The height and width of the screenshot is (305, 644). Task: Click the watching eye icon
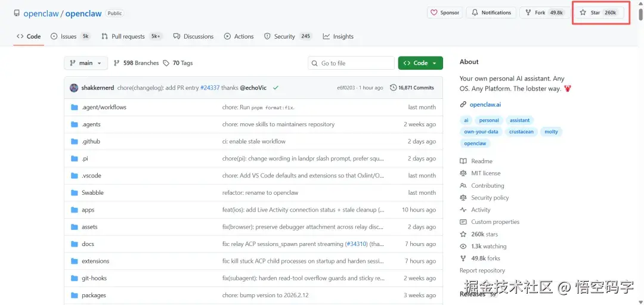coord(463,246)
